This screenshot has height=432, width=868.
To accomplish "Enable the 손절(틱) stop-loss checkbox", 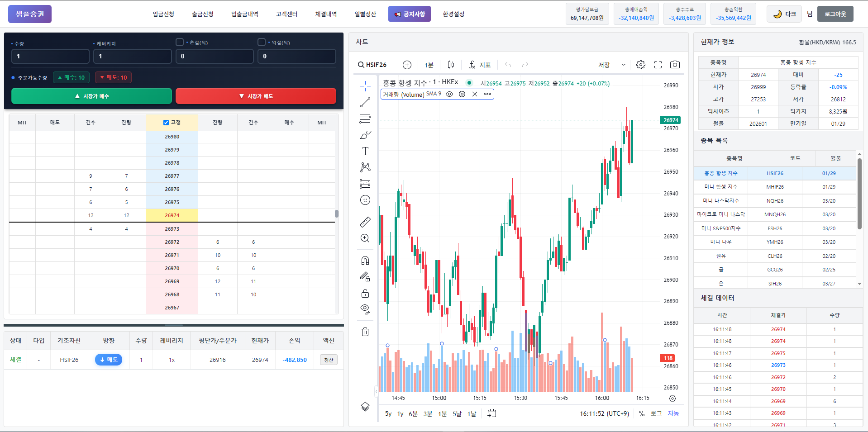I will pos(180,42).
